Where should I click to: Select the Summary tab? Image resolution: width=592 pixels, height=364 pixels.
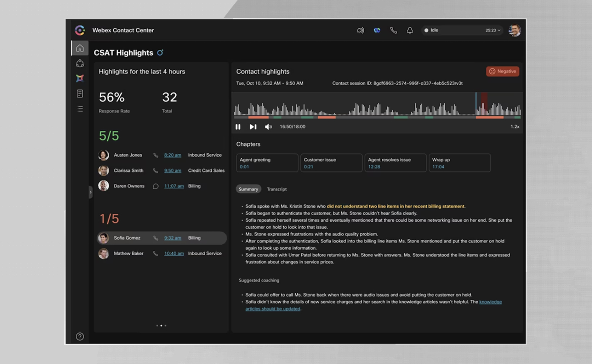[x=248, y=189]
